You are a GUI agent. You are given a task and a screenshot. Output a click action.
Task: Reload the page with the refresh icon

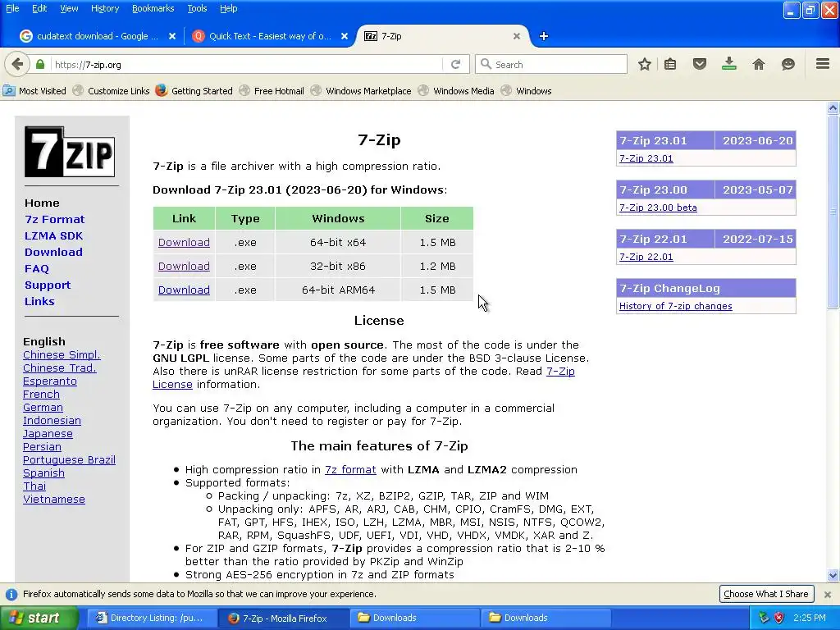click(x=455, y=64)
